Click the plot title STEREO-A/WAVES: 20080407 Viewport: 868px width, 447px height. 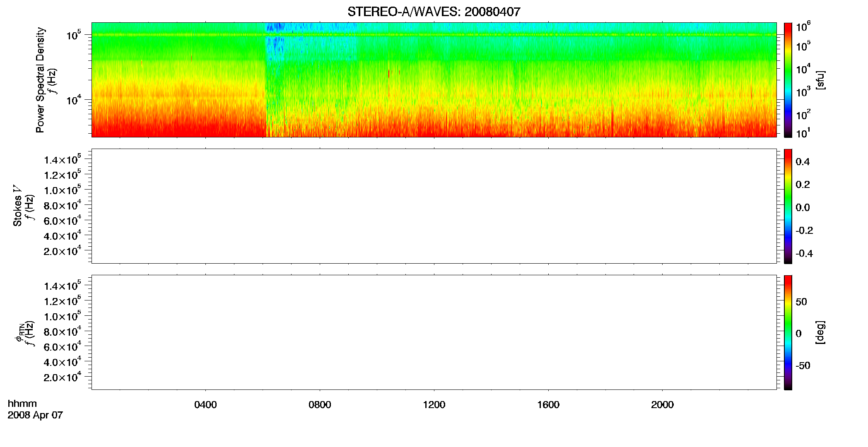click(x=434, y=12)
